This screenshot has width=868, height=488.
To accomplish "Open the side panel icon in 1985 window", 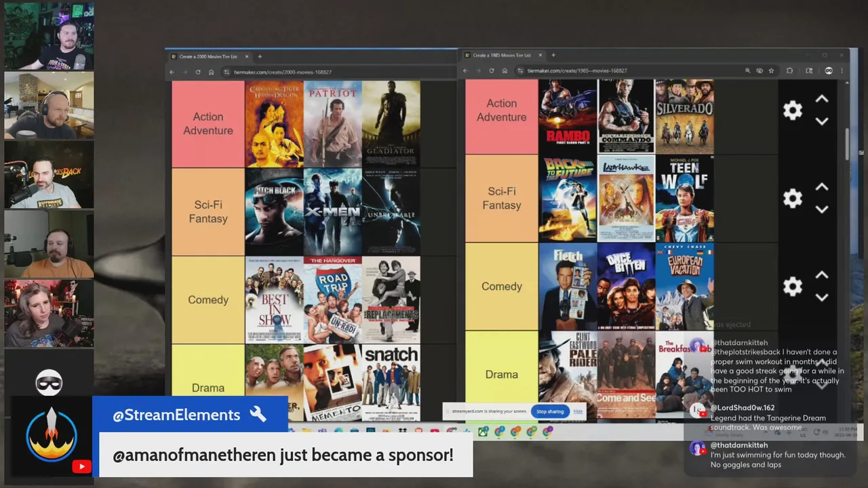I will pyautogui.click(x=809, y=70).
